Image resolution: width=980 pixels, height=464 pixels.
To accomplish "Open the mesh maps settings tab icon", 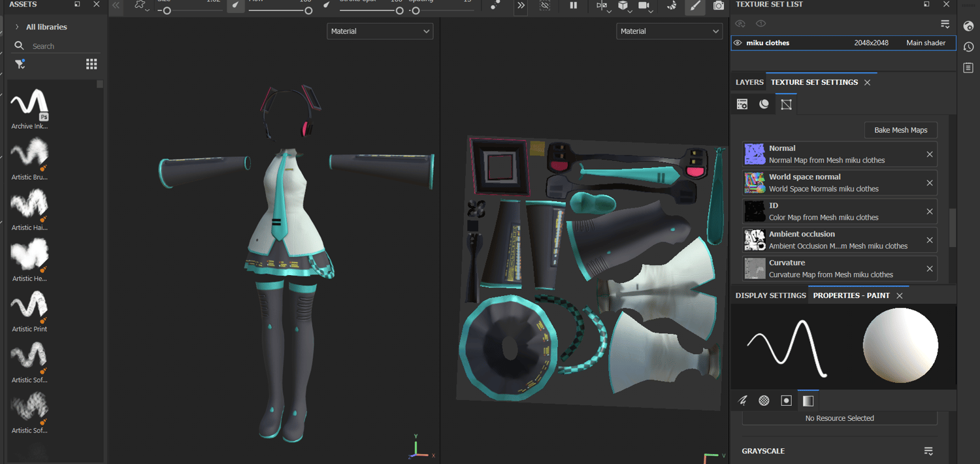I will coord(786,105).
